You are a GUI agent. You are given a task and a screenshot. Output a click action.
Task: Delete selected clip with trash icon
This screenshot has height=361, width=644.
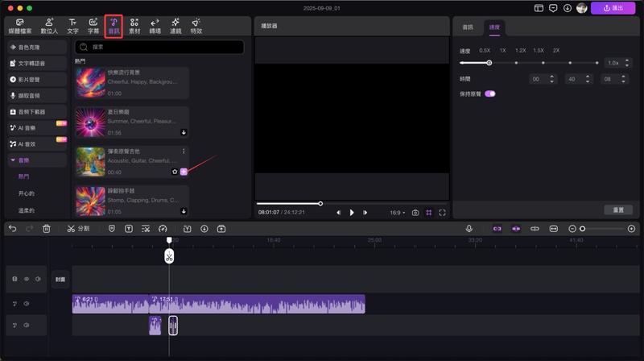click(47, 229)
